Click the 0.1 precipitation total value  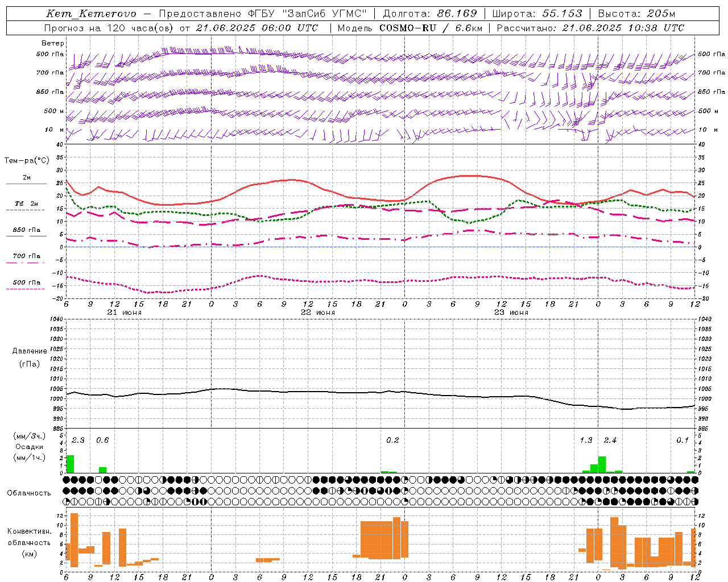click(x=682, y=440)
